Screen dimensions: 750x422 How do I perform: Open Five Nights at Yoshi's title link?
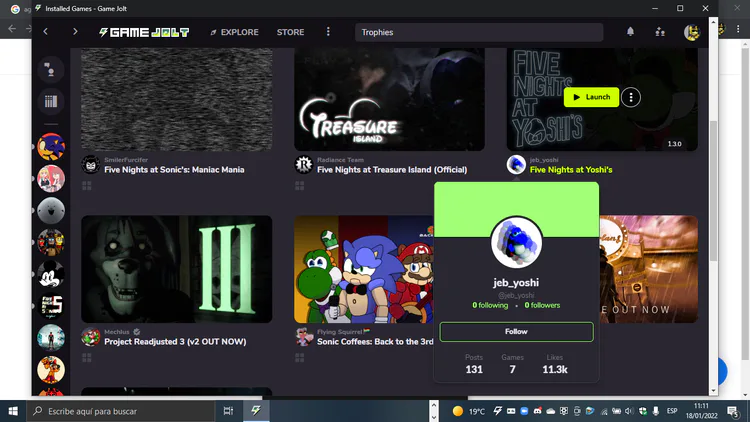[571, 170]
